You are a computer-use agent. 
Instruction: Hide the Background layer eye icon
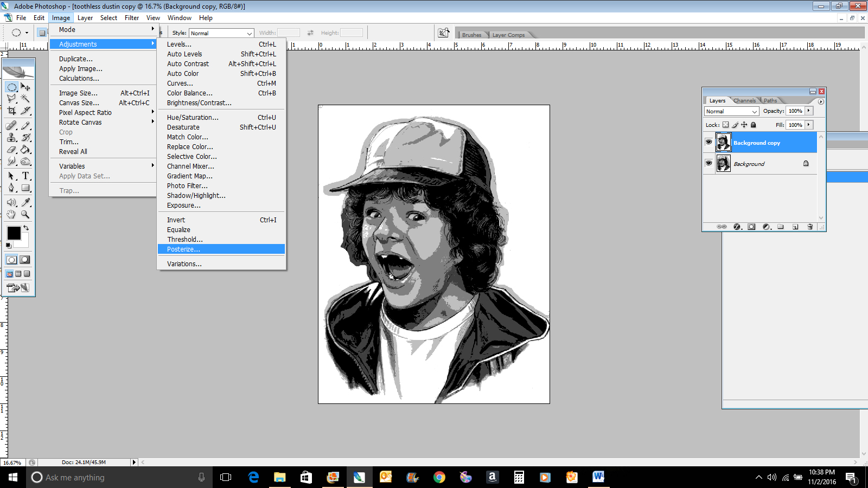coord(709,163)
